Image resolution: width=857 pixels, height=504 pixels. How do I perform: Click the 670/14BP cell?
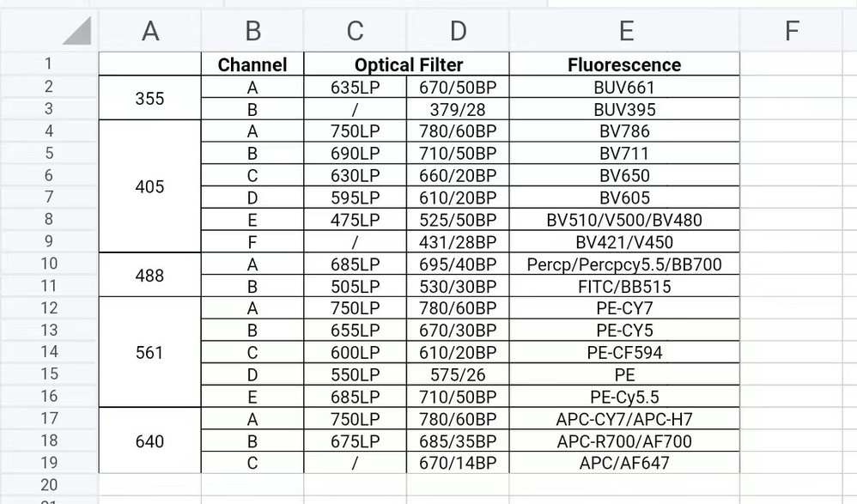click(458, 463)
